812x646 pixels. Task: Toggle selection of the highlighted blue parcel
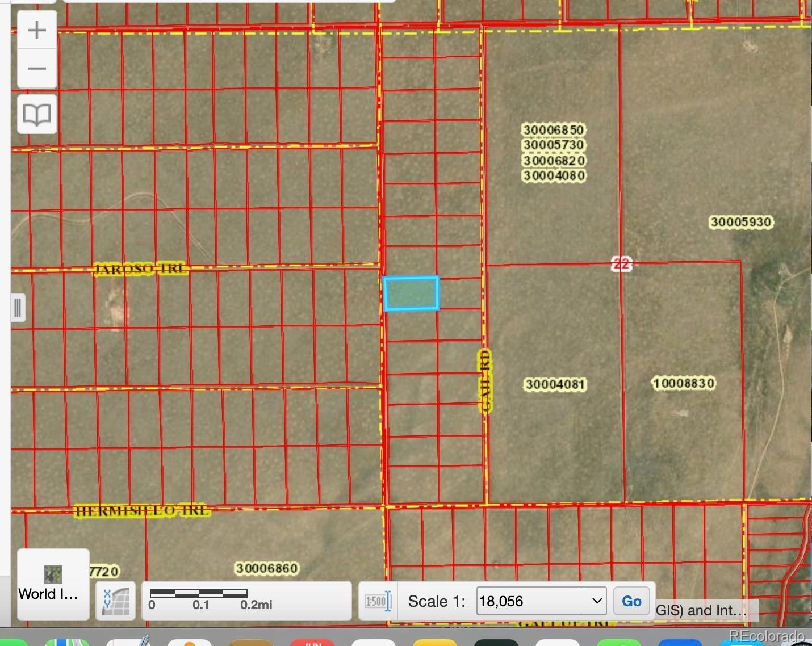click(x=411, y=293)
